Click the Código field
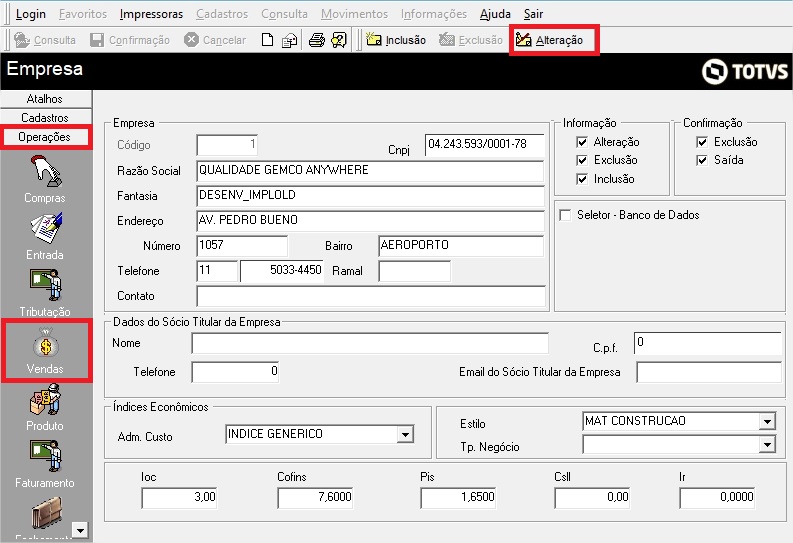 click(227, 145)
